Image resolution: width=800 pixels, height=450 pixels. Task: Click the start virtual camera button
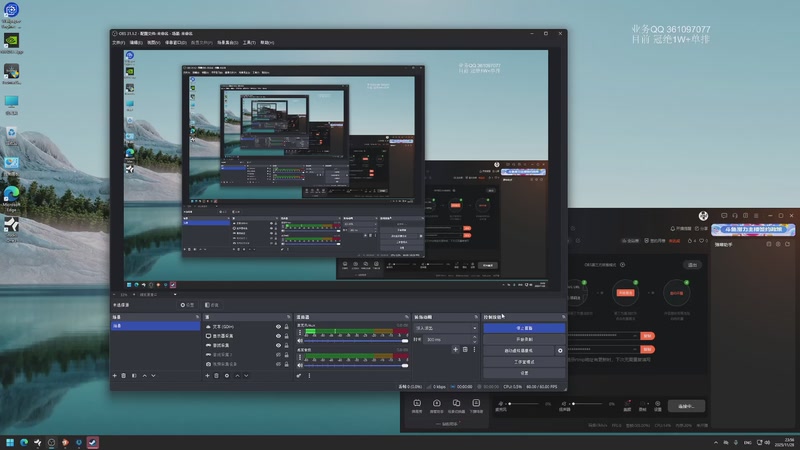[x=518, y=351]
